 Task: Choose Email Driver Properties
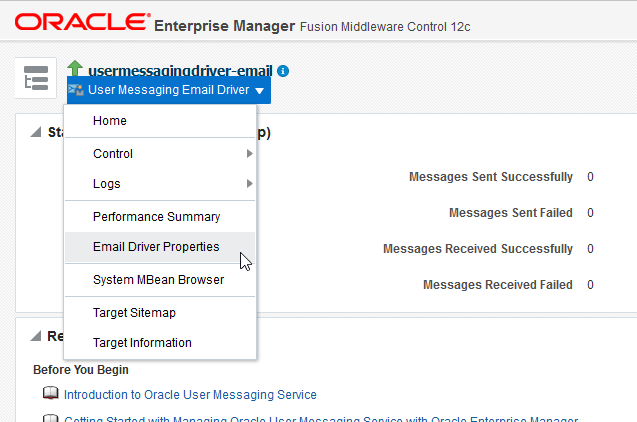[160, 247]
